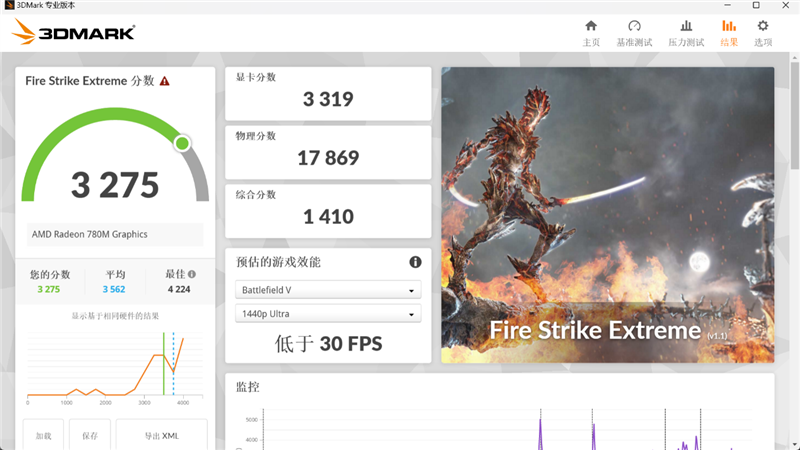The image size is (800, 450).
Task: Click the 显示基于相同硬件的结果 caption
Action: click(115, 316)
